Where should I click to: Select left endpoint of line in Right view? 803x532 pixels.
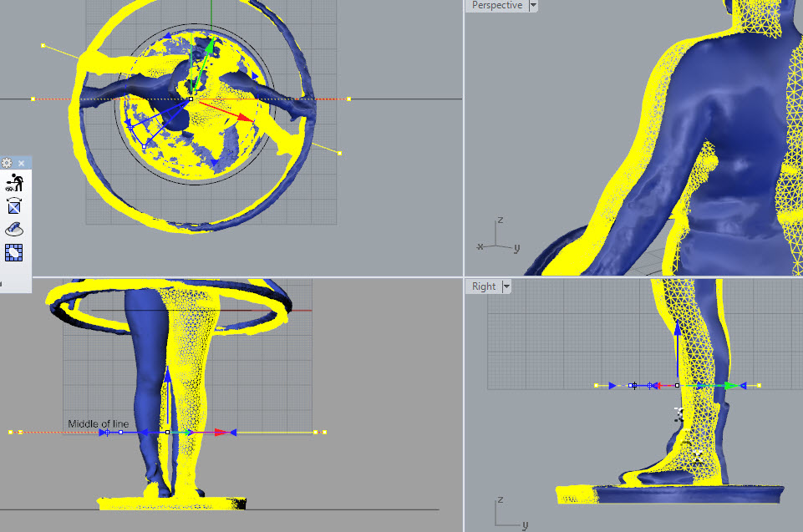pos(596,386)
